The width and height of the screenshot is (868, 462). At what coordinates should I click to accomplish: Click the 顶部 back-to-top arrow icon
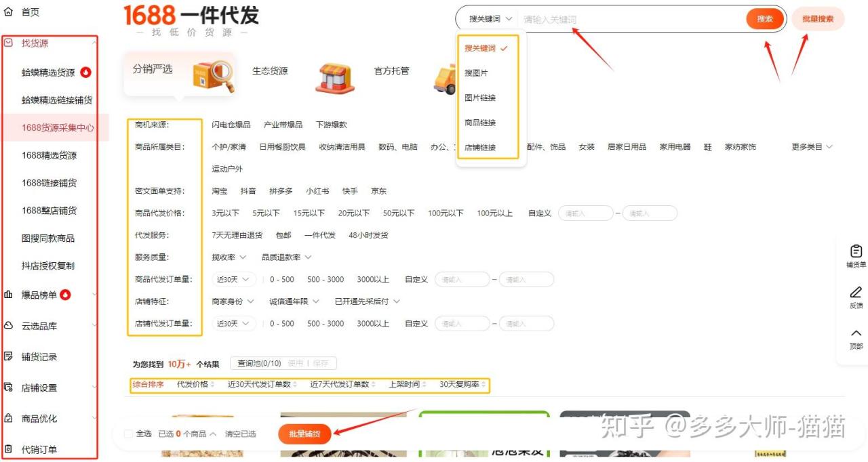point(856,333)
